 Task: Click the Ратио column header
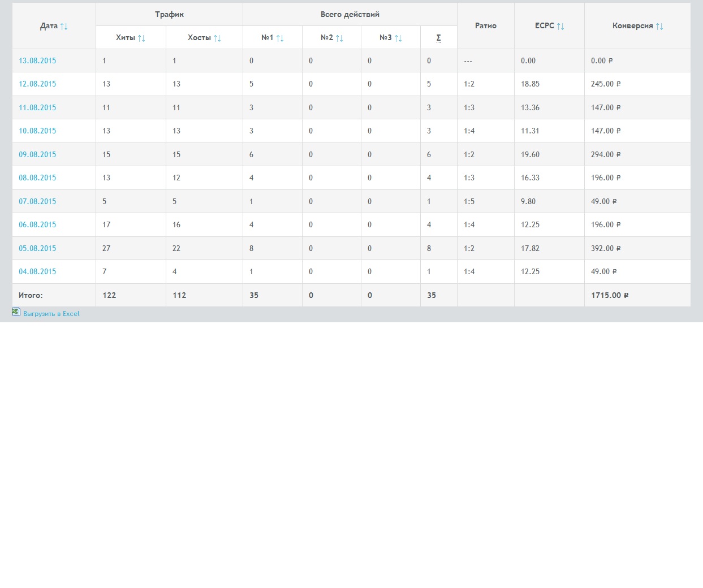486,25
